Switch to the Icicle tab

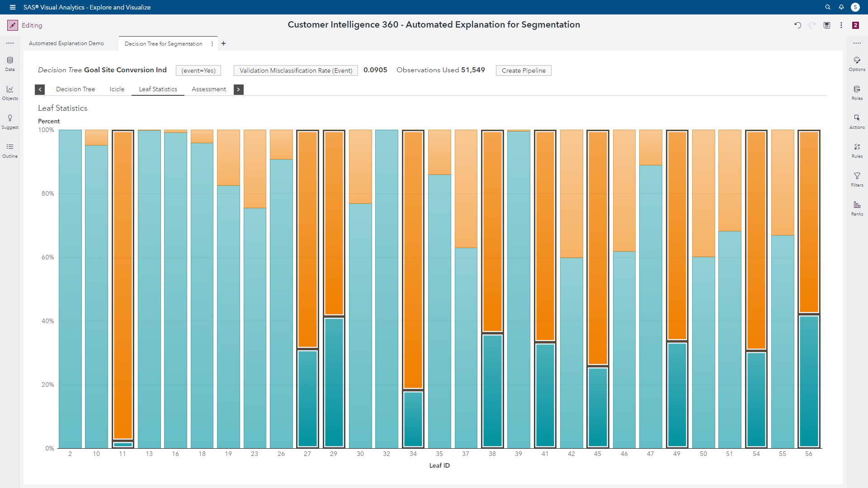117,89
